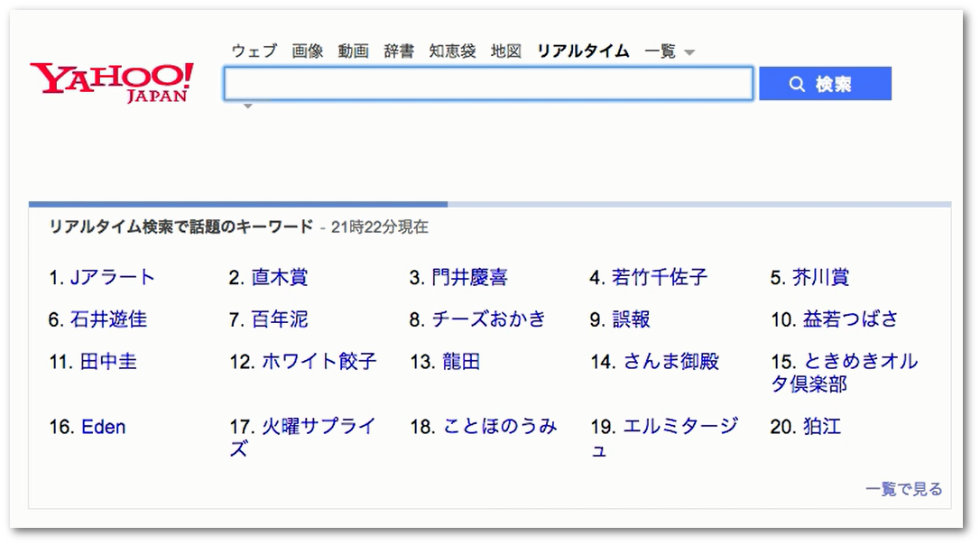
Task: Click the blue 検索 search button
Action: point(825,84)
